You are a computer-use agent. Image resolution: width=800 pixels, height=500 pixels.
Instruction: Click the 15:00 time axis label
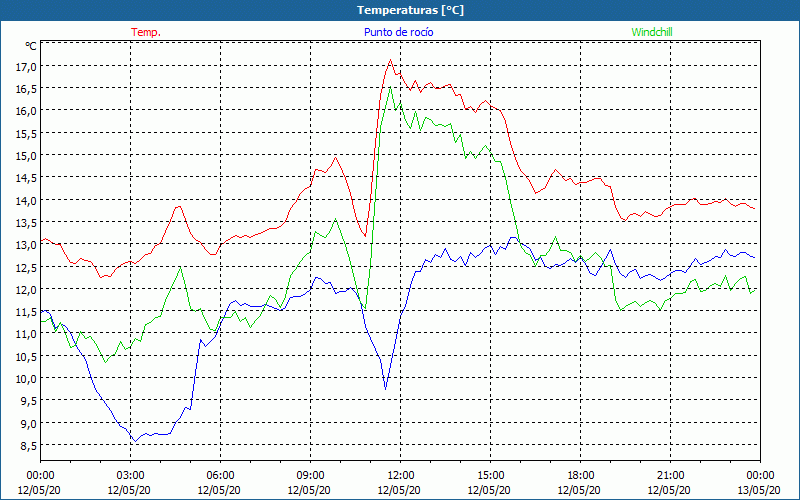490,476
